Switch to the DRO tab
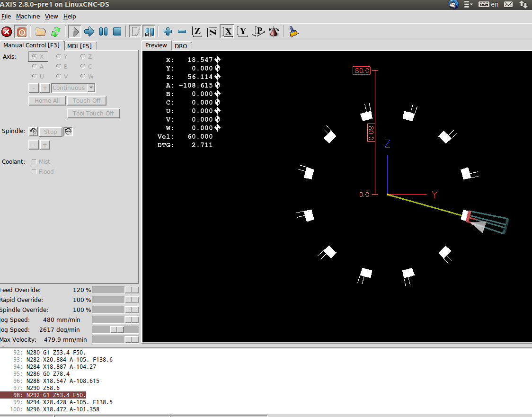532x417 pixels. [x=181, y=46]
